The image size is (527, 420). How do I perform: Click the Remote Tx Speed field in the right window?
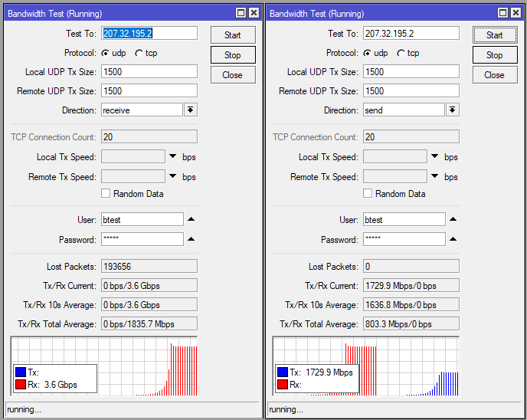tap(395, 176)
